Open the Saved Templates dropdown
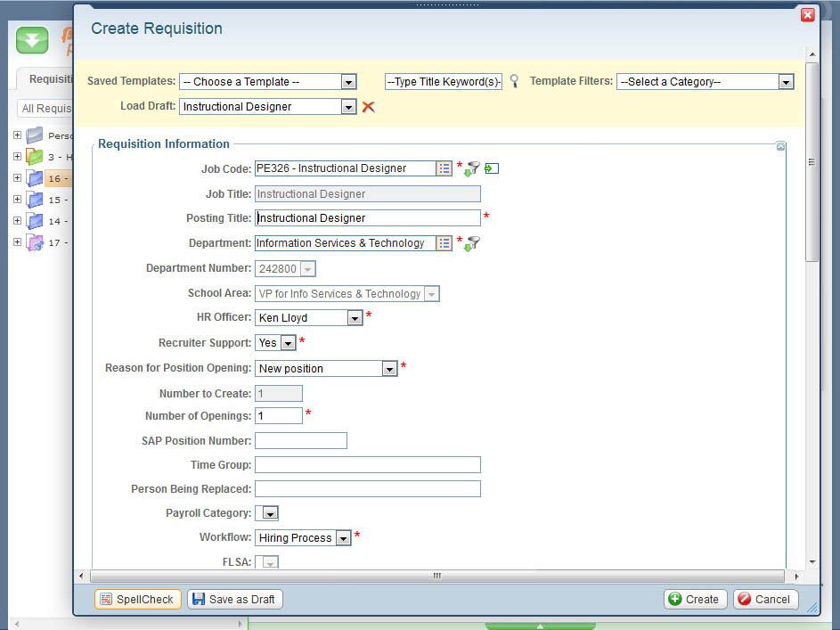The width and height of the screenshot is (840, 630). [x=348, y=82]
